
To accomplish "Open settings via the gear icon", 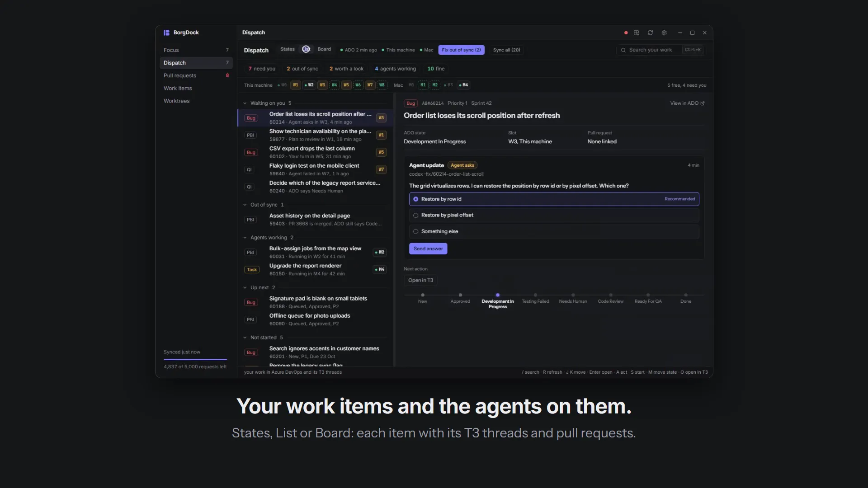I will 664,33.
